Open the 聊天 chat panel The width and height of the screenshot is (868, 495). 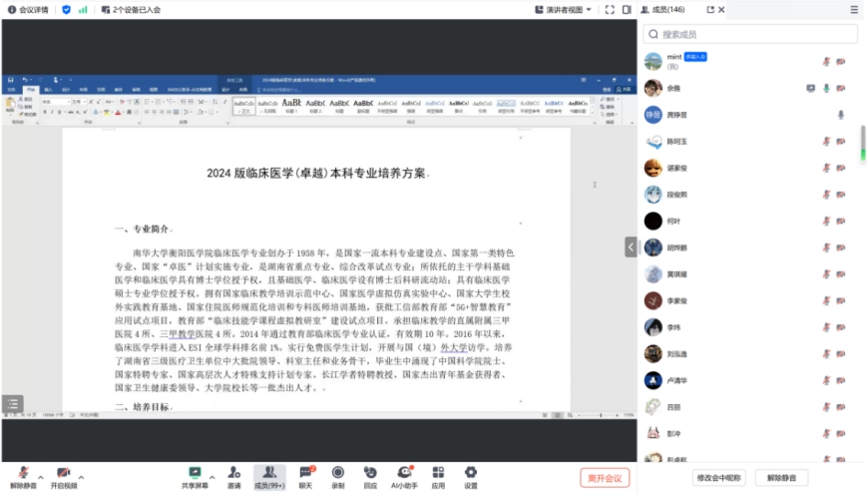pyautogui.click(x=306, y=476)
